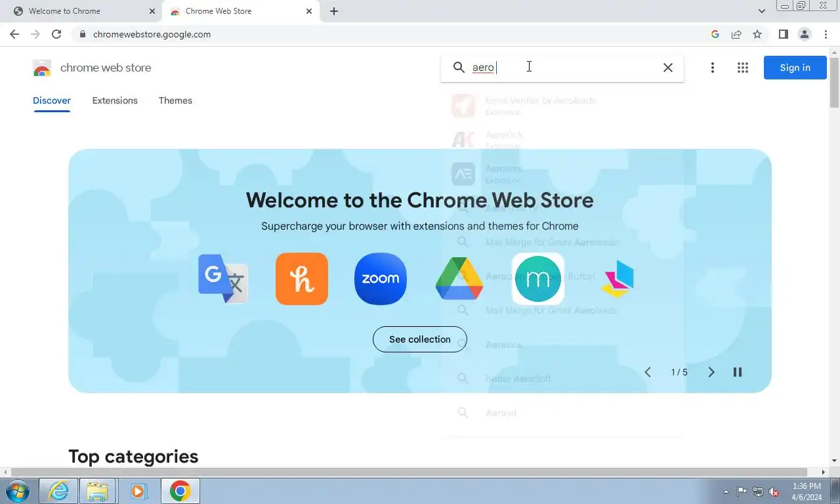
Task: Click the browser forward arrow
Action: [35, 34]
